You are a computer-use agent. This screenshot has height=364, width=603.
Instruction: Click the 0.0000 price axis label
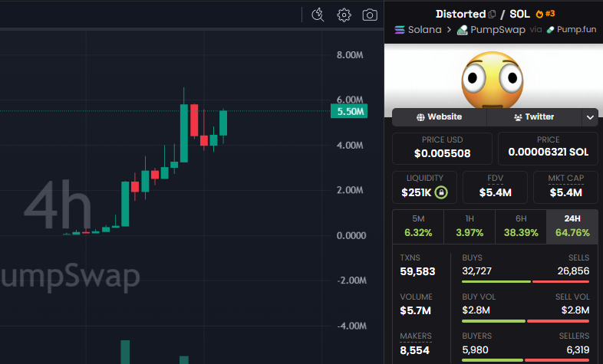[351, 235]
